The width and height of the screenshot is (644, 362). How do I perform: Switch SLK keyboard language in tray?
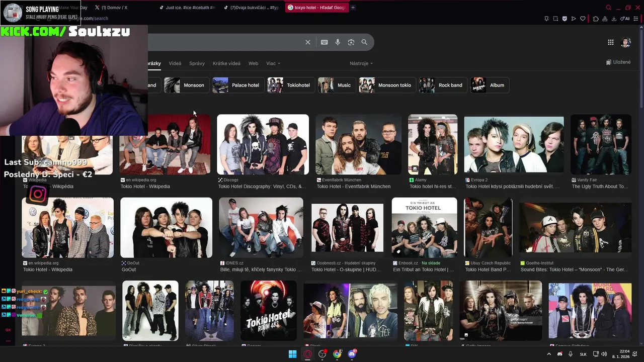583,354
